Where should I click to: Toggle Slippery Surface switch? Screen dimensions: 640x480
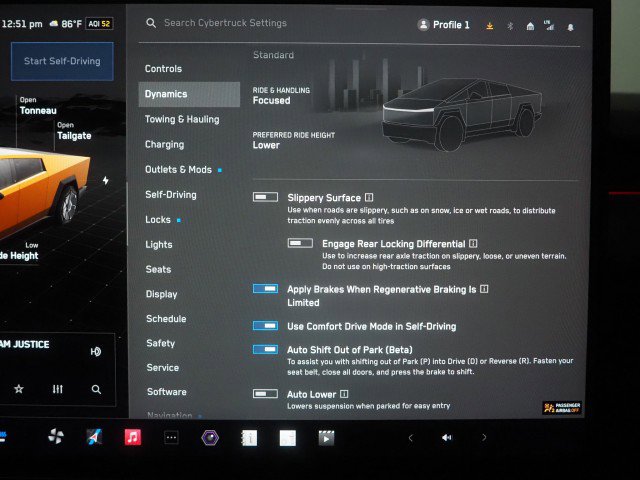pyautogui.click(x=265, y=197)
